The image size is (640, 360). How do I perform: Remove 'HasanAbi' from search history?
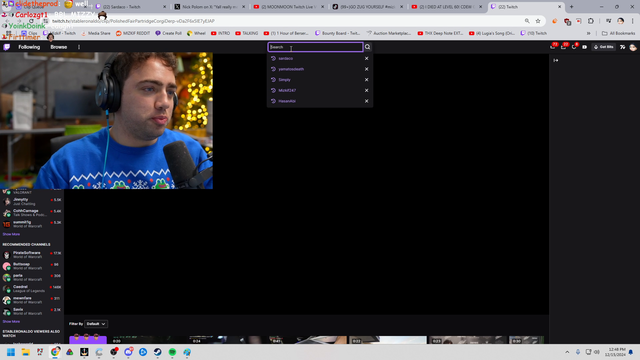(367, 101)
